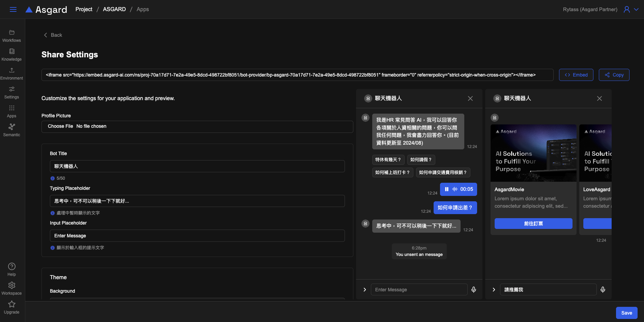Open Workspace gear icon

click(12, 285)
